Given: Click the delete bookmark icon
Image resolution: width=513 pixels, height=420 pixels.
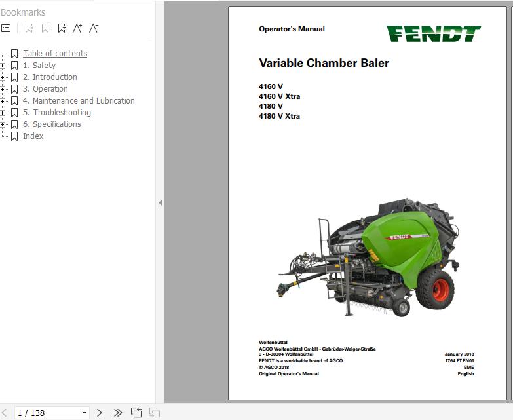Looking at the screenshot, I should (x=29, y=28).
